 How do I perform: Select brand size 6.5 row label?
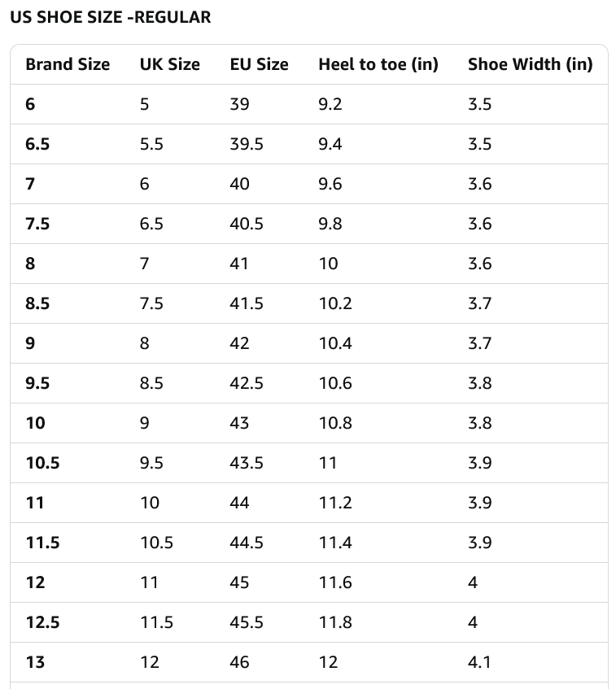pos(37,144)
